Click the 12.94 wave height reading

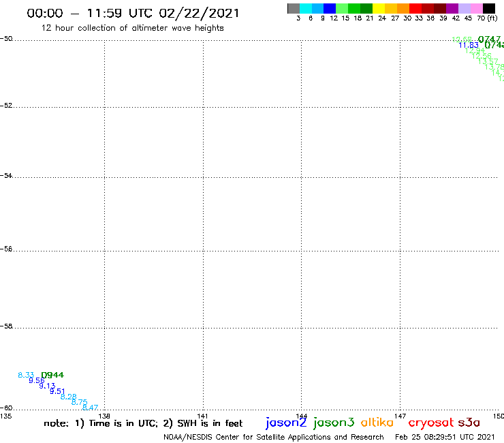click(475, 50)
